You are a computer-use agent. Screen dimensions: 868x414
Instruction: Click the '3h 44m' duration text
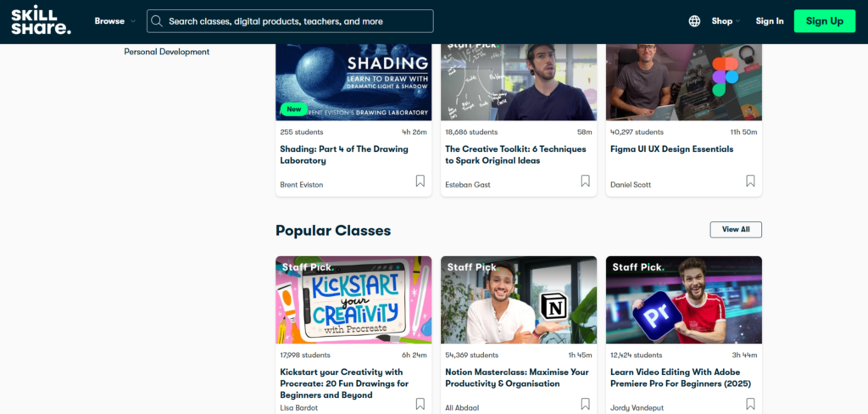[x=744, y=355]
